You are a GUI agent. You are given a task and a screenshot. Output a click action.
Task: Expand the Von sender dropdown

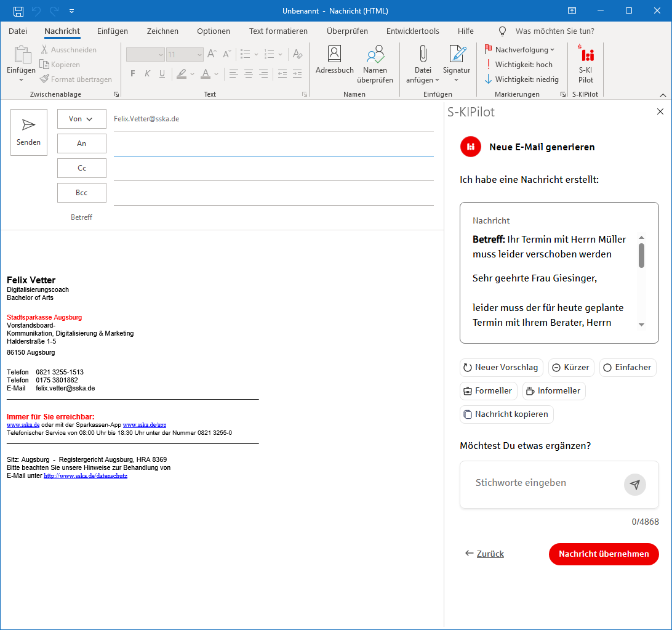tap(81, 119)
